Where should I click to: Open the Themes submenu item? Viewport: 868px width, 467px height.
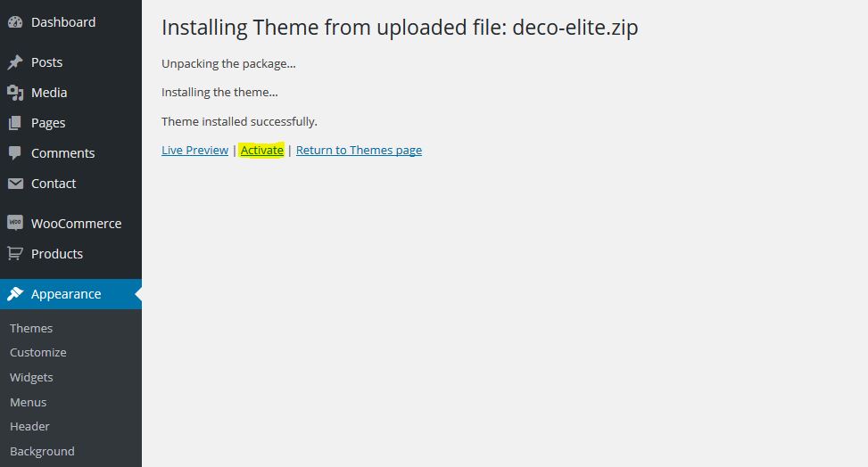click(31, 328)
